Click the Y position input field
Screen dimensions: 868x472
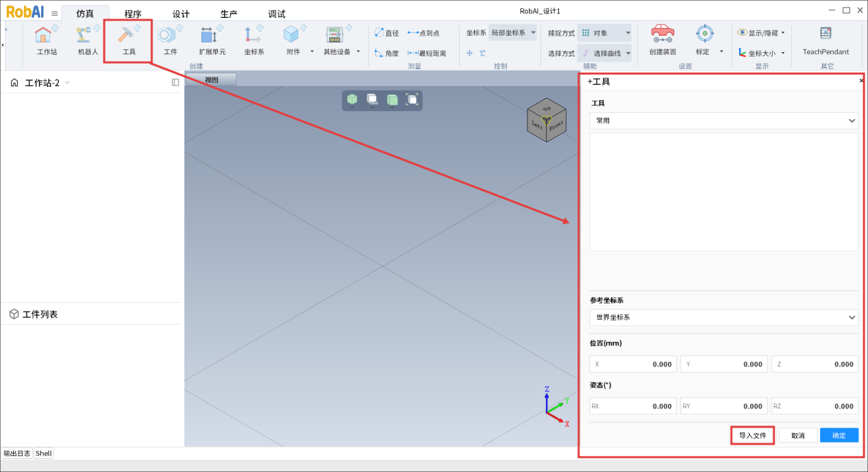pyautogui.click(x=724, y=364)
